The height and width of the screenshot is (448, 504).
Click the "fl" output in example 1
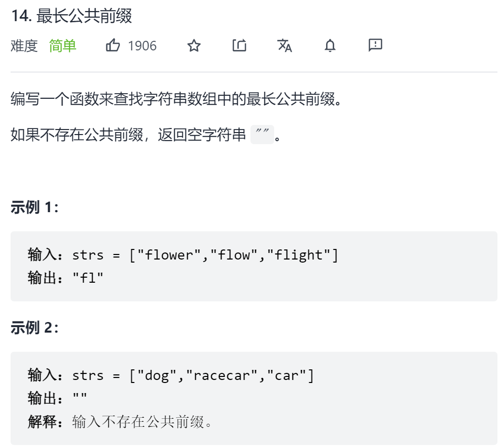[88, 278]
